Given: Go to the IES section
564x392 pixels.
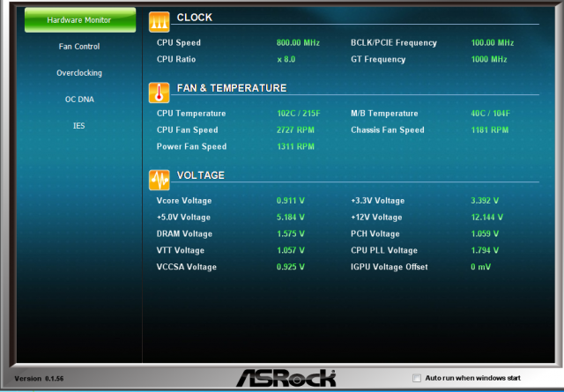Looking at the screenshot, I should (79, 125).
